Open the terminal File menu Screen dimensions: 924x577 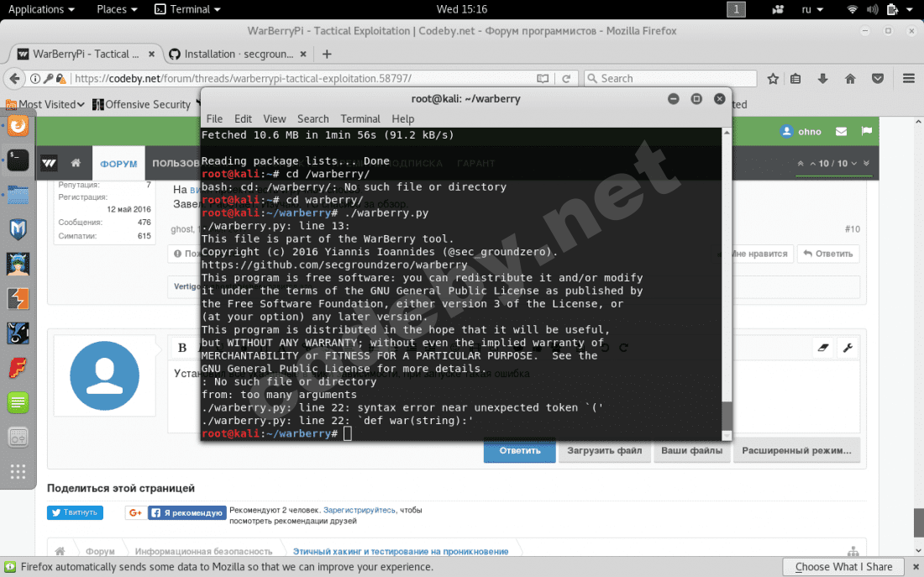[x=214, y=118]
